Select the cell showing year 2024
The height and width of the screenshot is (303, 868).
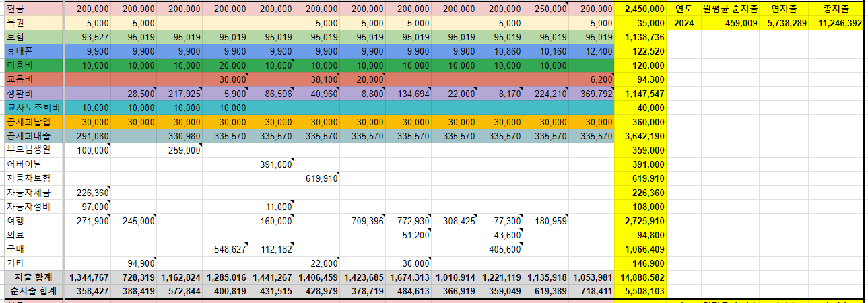[x=683, y=23]
